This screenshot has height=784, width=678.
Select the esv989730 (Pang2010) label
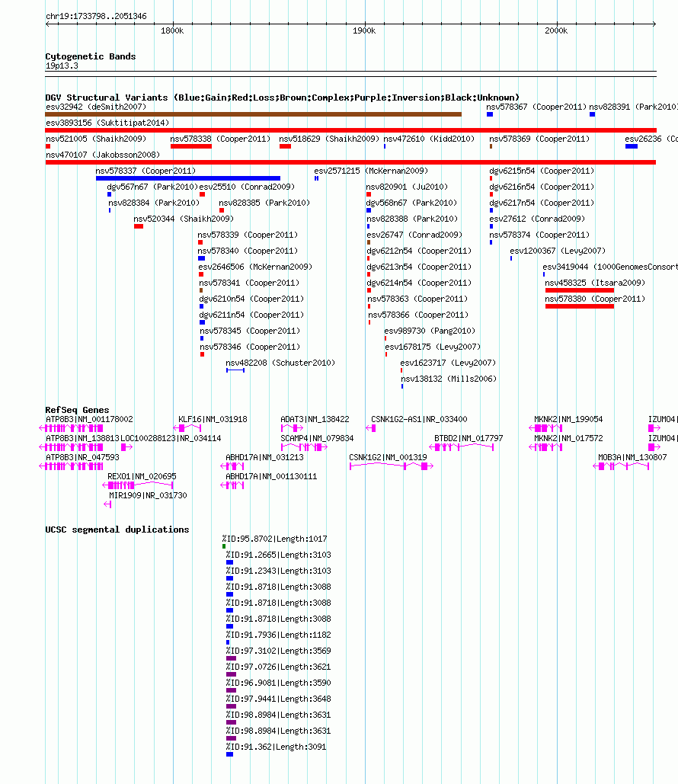(430, 331)
